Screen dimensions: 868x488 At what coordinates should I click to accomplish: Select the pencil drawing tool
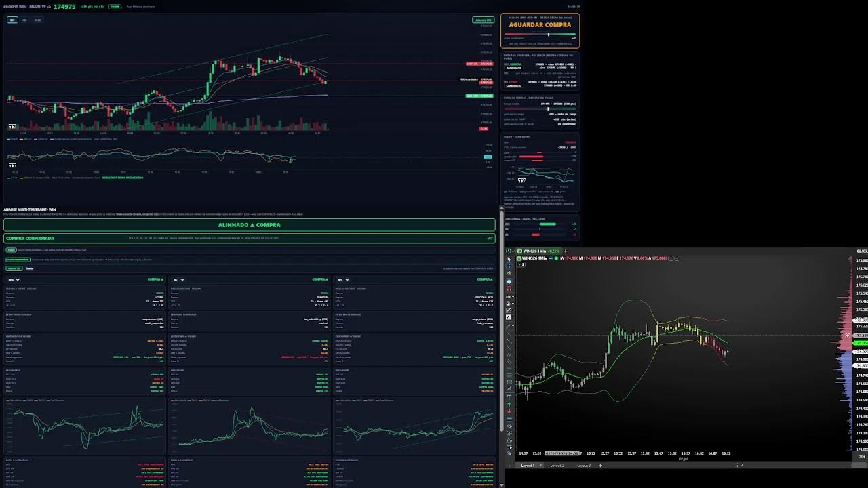509,310
